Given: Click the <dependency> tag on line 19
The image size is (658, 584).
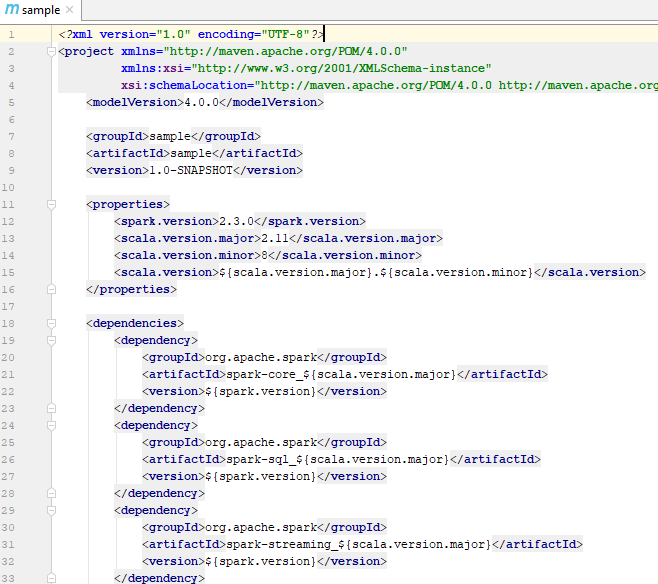Looking at the screenshot, I should (156, 340).
